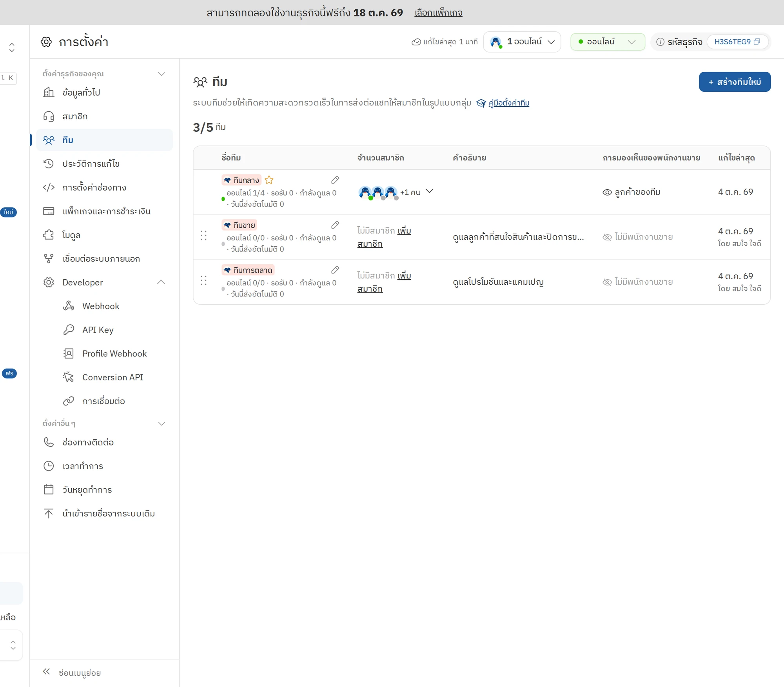This screenshot has width=784, height=687.
Task: Click the drag handle of ทีมการตลาด row
Action: coord(203,281)
